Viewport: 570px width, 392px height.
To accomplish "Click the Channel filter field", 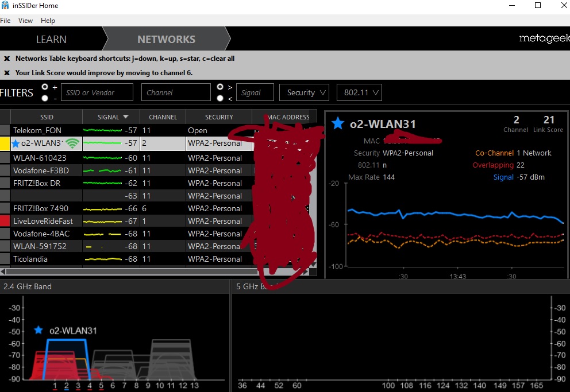I will pyautogui.click(x=176, y=92).
